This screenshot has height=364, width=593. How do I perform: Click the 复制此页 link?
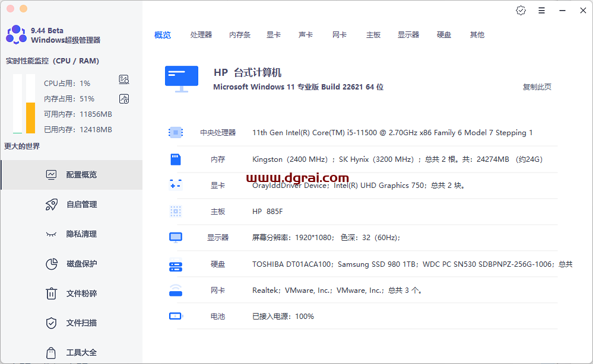[537, 87]
